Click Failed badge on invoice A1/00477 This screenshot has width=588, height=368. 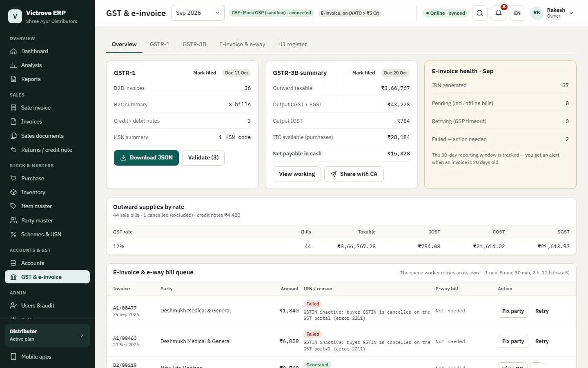(x=313, y=304)
